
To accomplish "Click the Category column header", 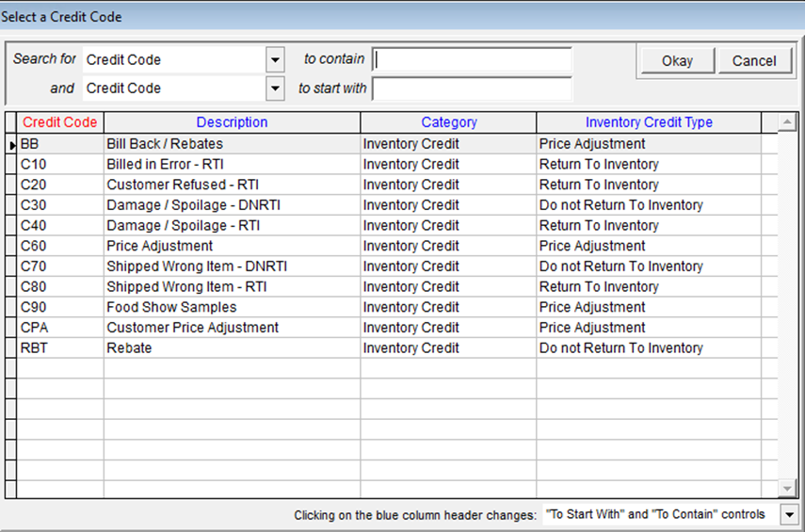I will click(448, 122).
